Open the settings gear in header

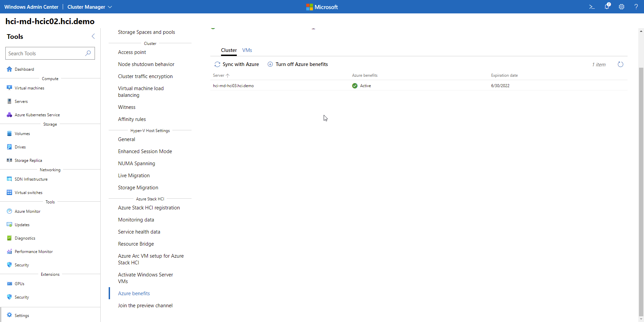[x=622, y=7]
